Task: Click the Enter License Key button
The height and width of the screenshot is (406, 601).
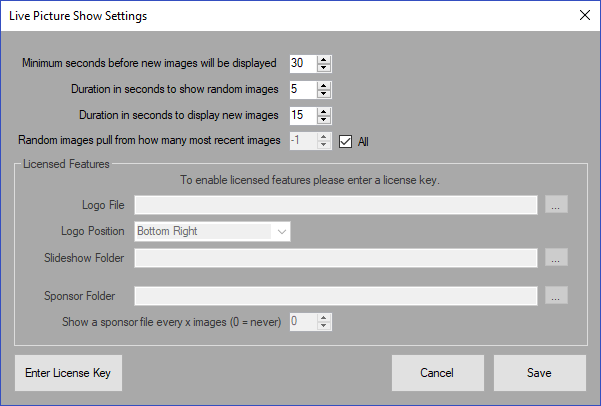Action: [x=68, y=373]
